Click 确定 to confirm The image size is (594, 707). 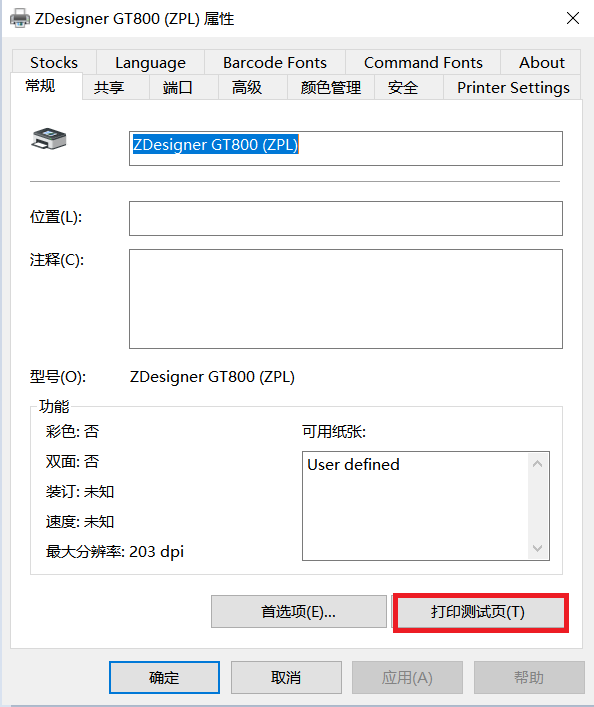click(x=164, y=677)
